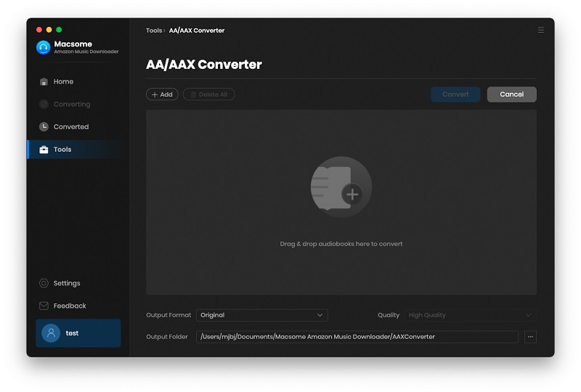Browse output folder with ellipsis button
581x392 pixels.
[x=530, y=337]
